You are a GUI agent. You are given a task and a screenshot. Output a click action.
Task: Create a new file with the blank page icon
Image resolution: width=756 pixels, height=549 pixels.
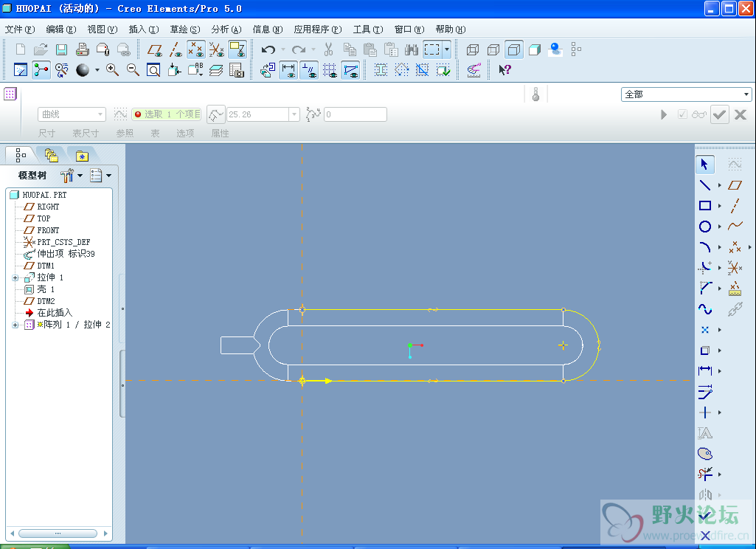(x=20, y=49)
